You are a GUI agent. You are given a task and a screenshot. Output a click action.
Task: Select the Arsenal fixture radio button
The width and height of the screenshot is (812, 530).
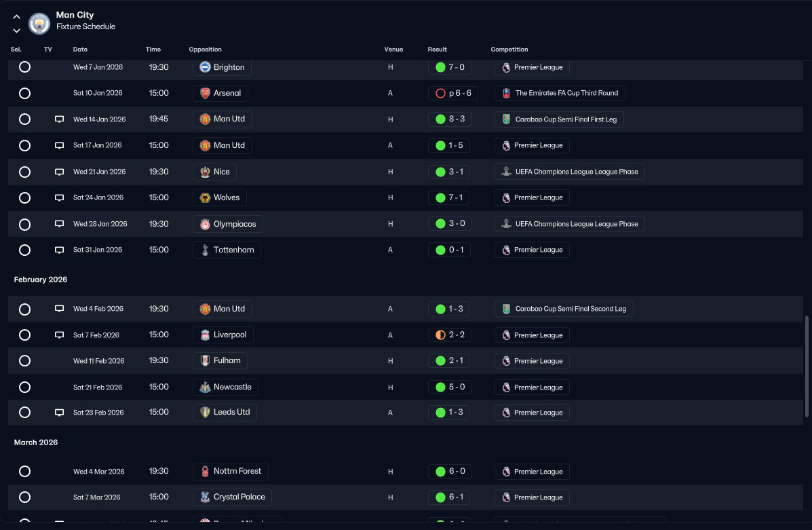(x=24, y=93)
